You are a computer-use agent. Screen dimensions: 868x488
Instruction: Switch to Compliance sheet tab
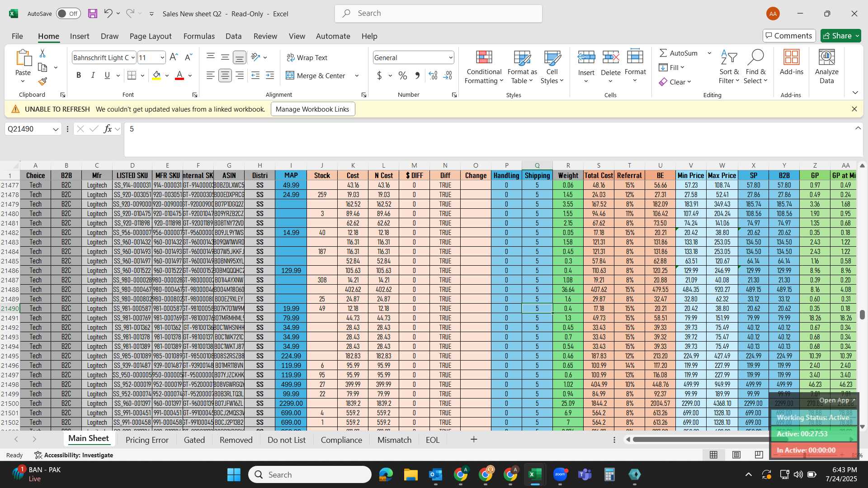tap(341, 440)
